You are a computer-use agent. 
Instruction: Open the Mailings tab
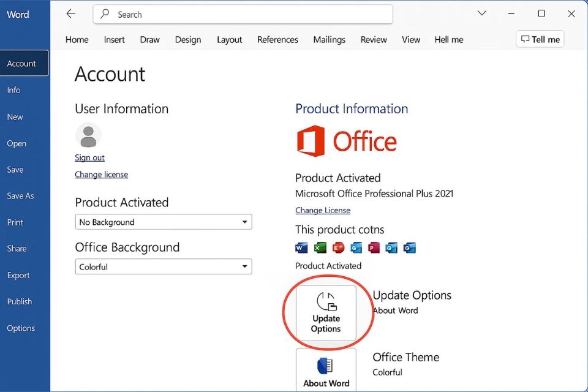click(x=329, y=39)
